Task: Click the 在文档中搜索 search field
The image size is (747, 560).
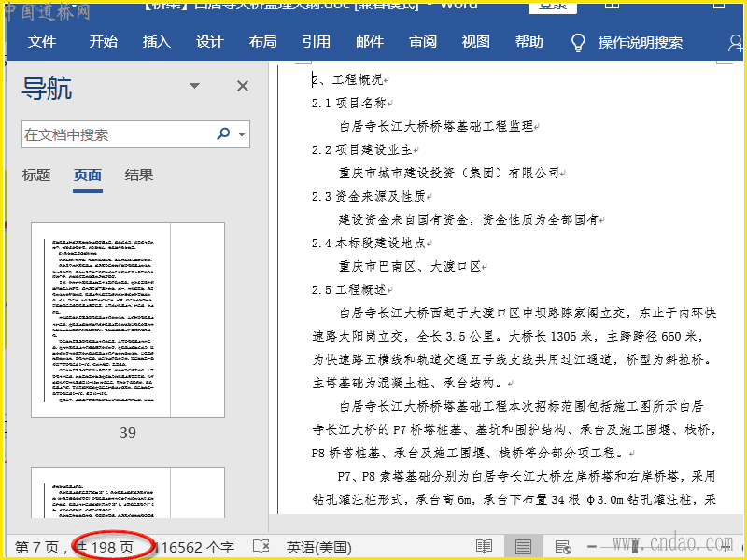Action: click(117, 134)
